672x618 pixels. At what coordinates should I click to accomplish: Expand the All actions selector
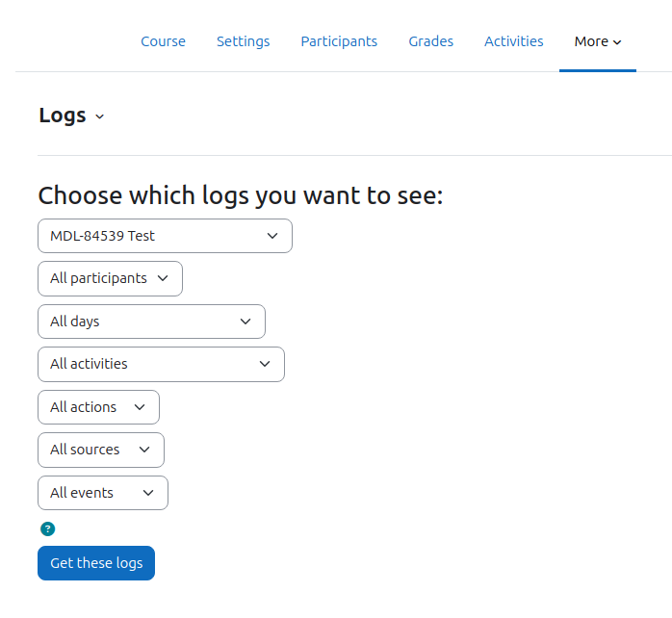pos(98,407)
